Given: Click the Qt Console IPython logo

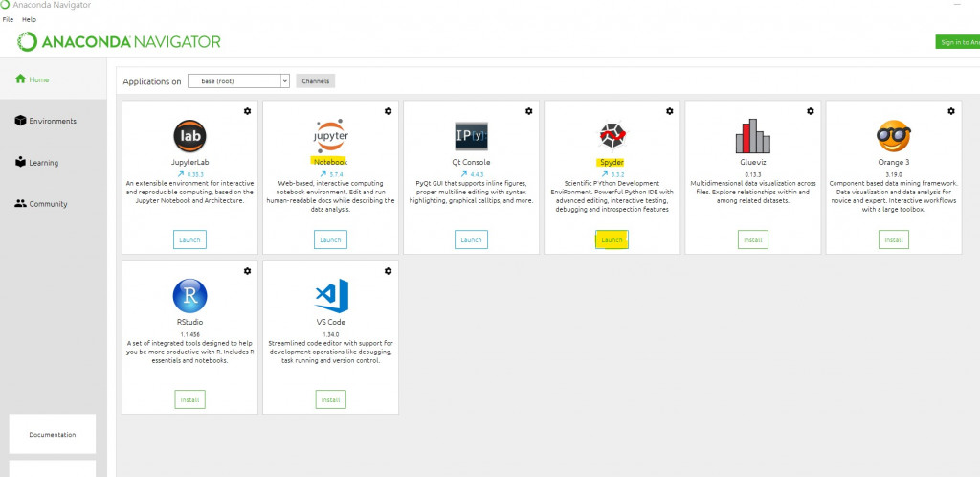Looking at the screenshot, I should click(471, 136).
